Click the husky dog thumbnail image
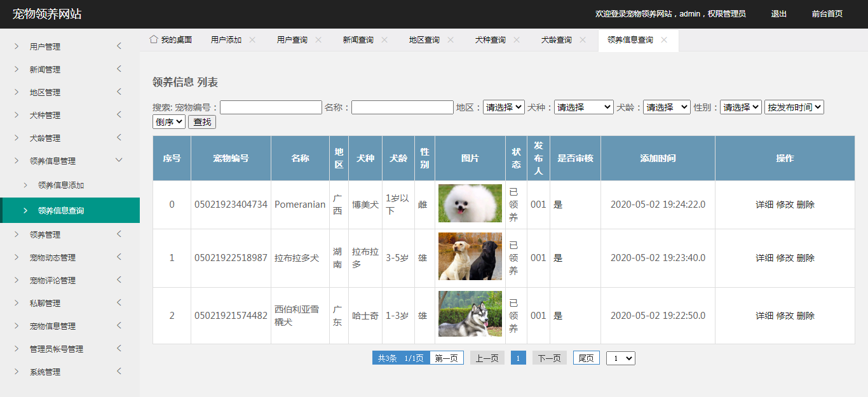Screen dimensions: 868x397 470,314
